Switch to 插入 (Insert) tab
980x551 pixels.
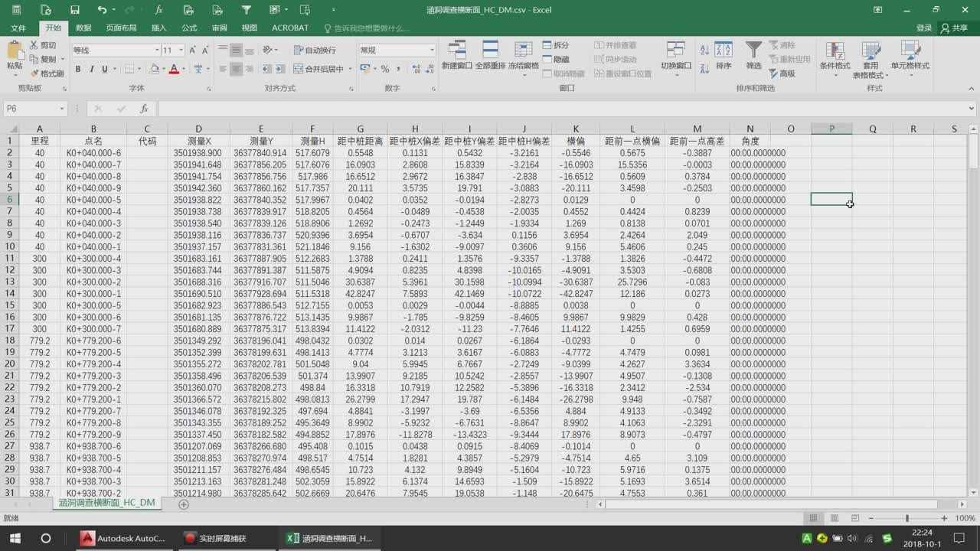pyautogui.click(x=159, y=28)
